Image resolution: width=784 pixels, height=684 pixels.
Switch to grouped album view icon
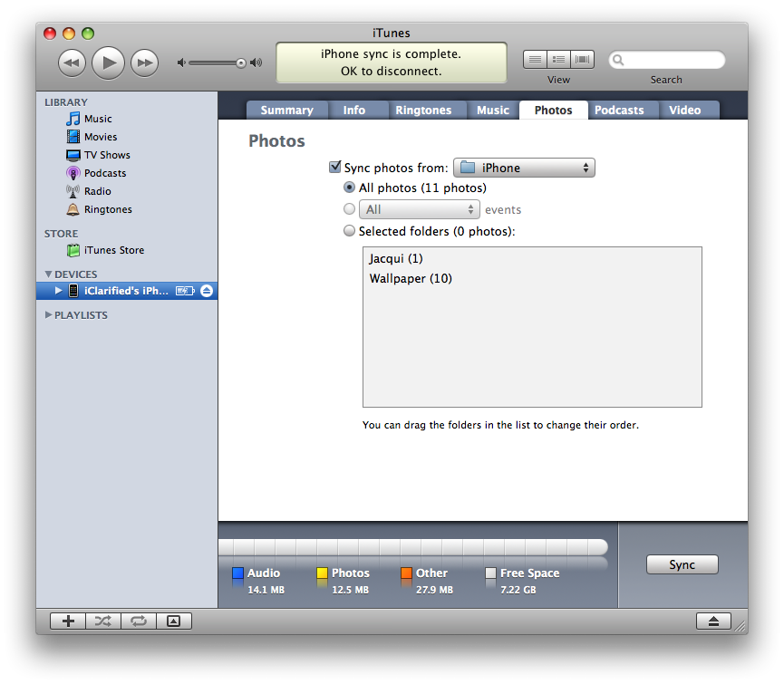pos(558,60)
